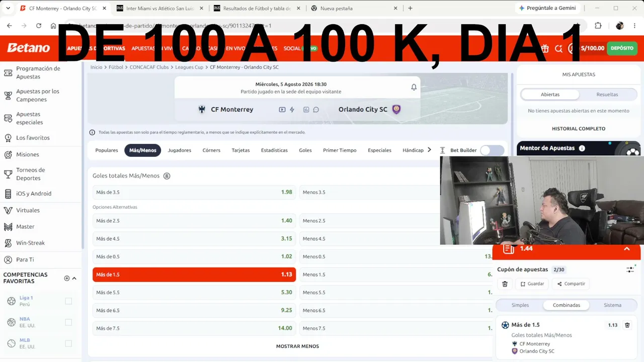Open the Tarjetas market tab

(x=240, y=150)
